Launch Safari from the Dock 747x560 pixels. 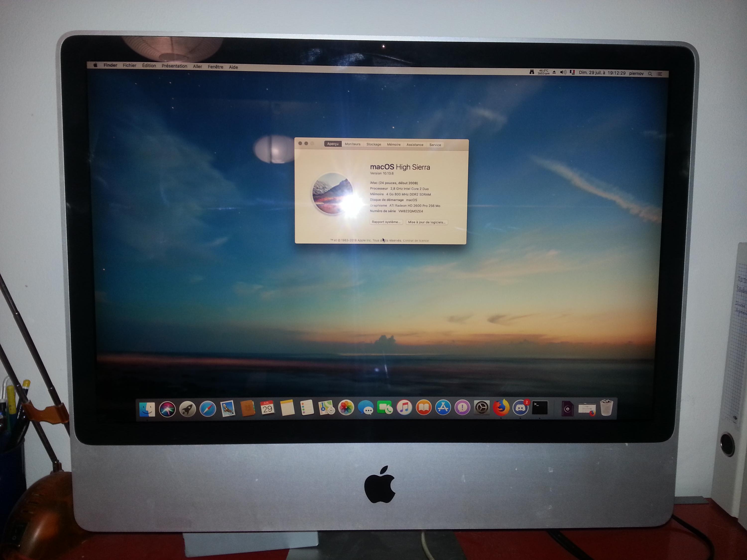(208, 409)
